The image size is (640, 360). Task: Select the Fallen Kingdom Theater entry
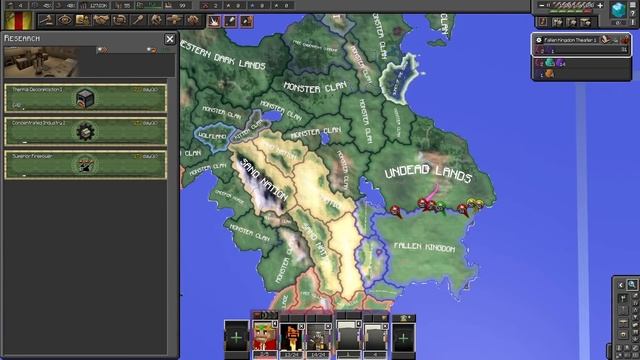(581, 44)
